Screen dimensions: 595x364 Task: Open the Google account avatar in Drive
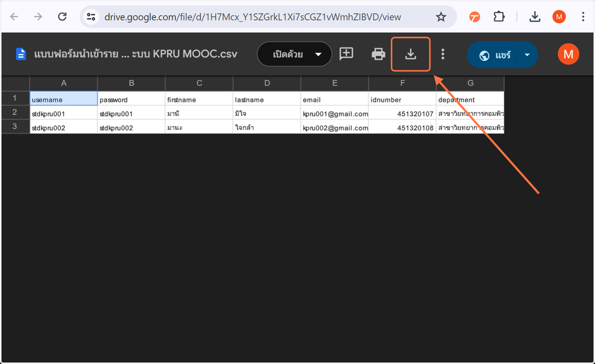[x=568, y=54]
